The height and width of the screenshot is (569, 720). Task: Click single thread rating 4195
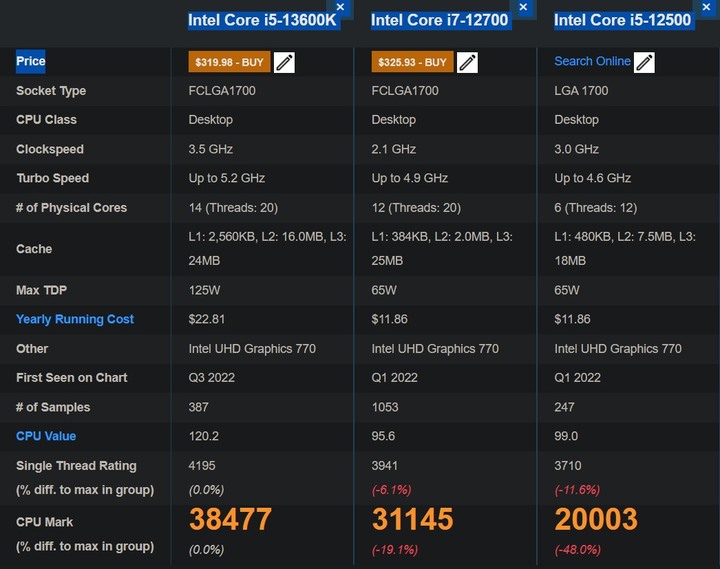tap(202, 466)
